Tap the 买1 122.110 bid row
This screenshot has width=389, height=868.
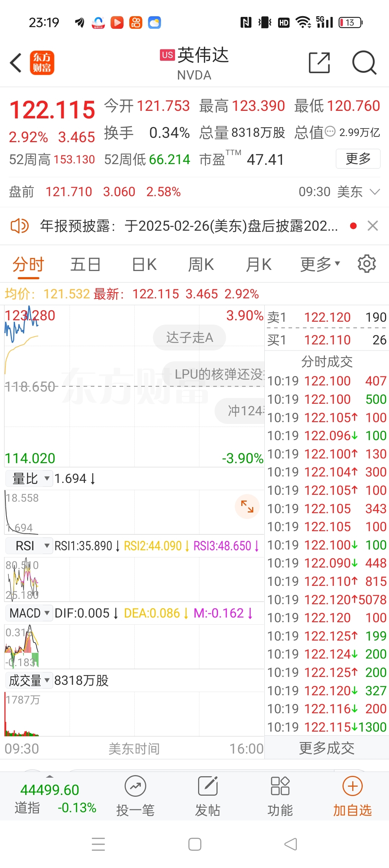click(327, 340)
